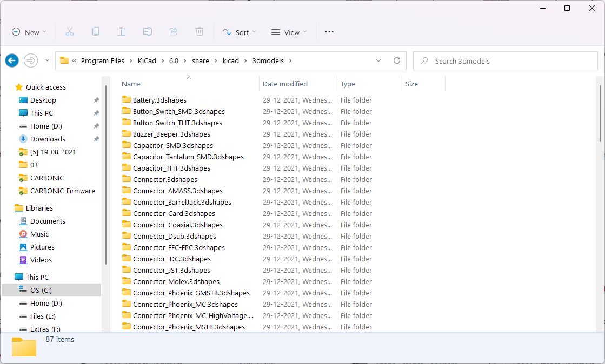605x364 pixels.
Task: Sort by the Size column header
Action: [x=411, y=84]
